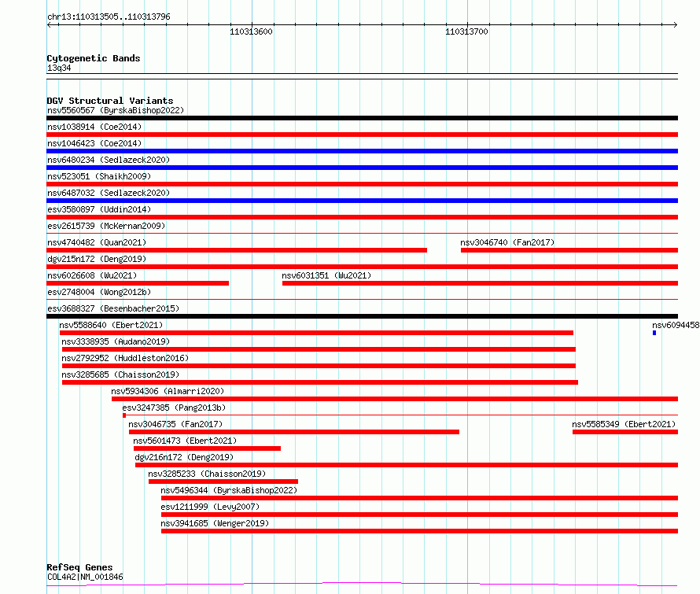Select dgv216n172 (Deng2019) label

184,457
